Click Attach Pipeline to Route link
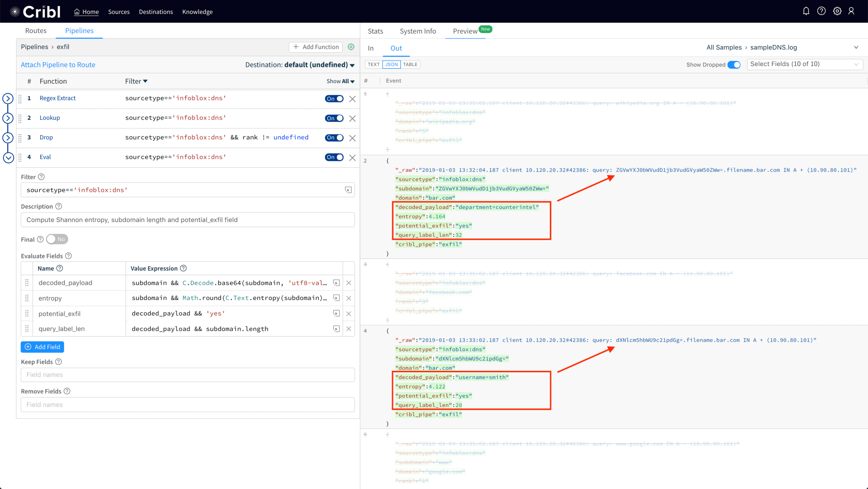The image size is (868, 489). pos(58,65)
